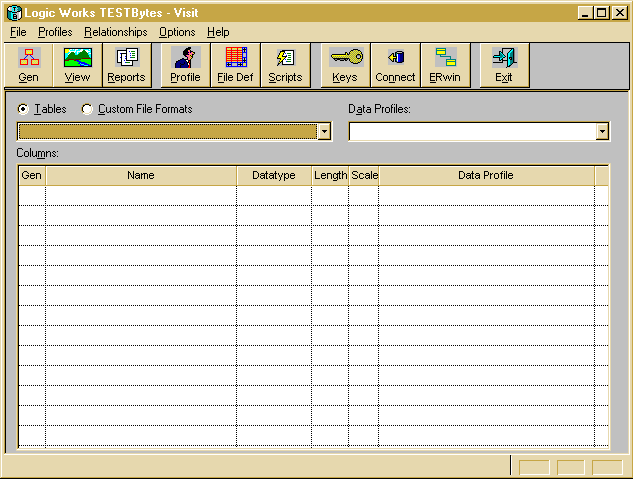Open Reports from the toolbar
Image resolution: width=633 pixels, height=479 pixels.
tap(127, 65)
